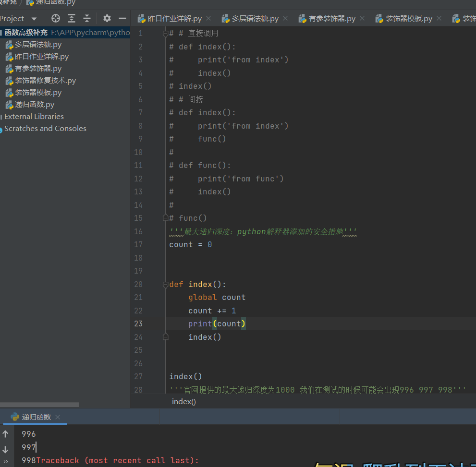This screenshot has height=467, width=476.
Task: Click Collapse All in the Project toolbar
Action: (x=87, y=18)
